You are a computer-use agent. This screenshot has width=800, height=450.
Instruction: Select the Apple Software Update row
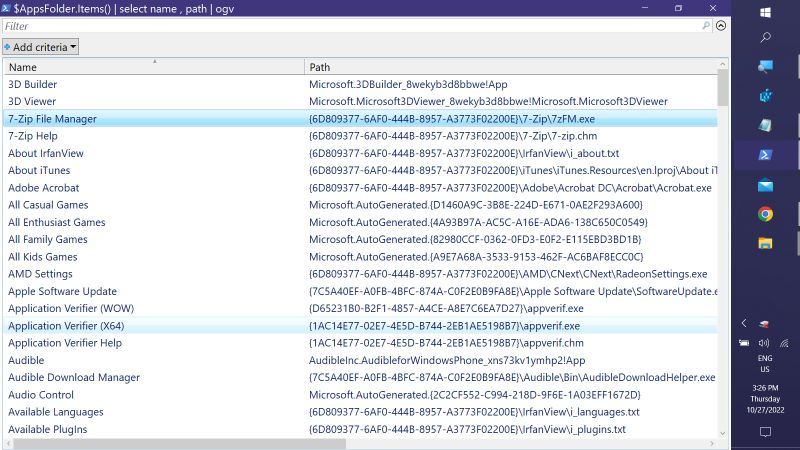point(360,291)
